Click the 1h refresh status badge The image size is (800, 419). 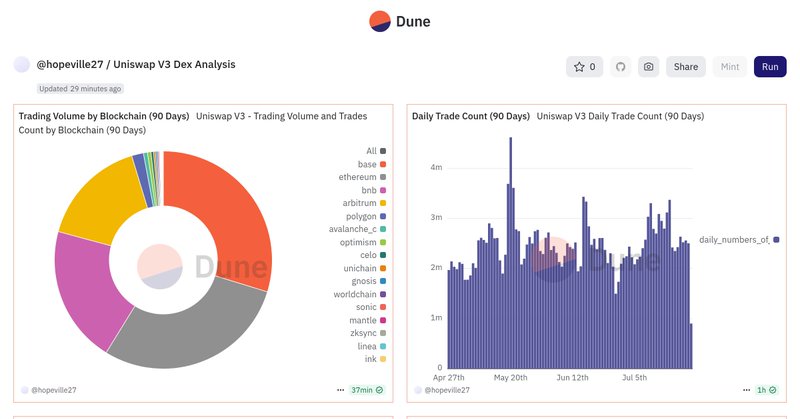(766, 390)
